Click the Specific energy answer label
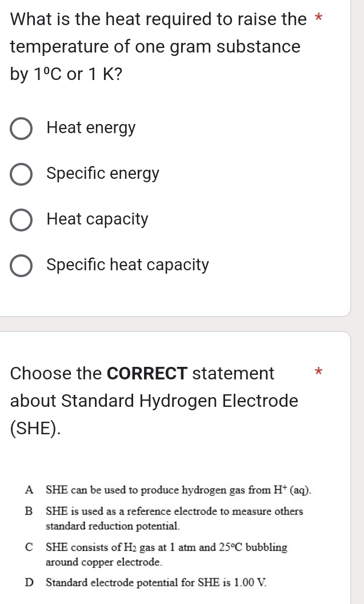This screenshot has width=364, height=604. click(x=103, y=174)
